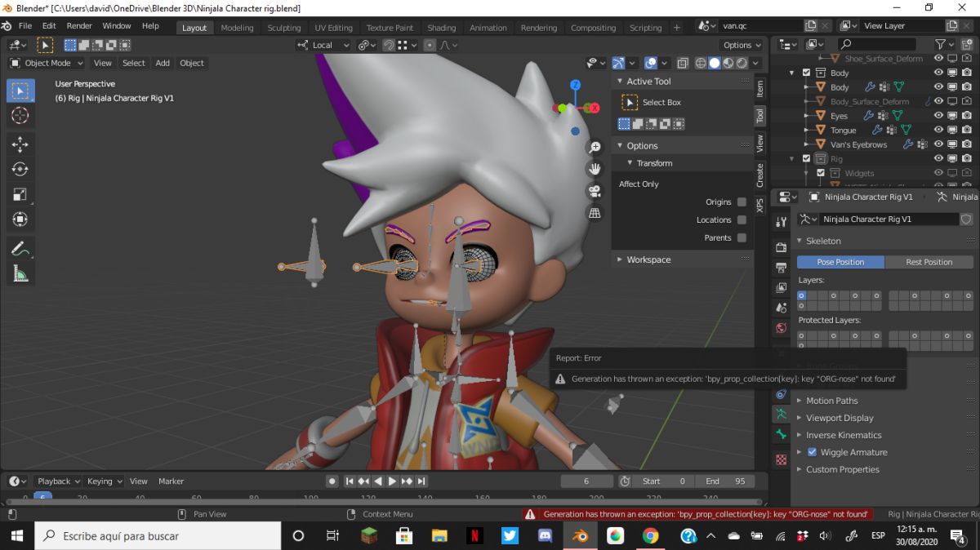The width and height of the screenshot is (980, 550).
Task: Select the Measure tool
Action: coord(20,273)
